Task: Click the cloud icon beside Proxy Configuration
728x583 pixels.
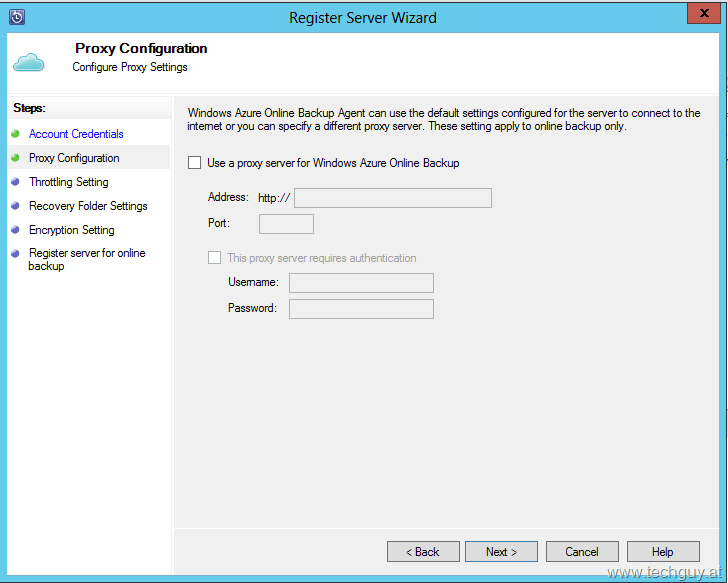Action: click(x=28, y=63)
